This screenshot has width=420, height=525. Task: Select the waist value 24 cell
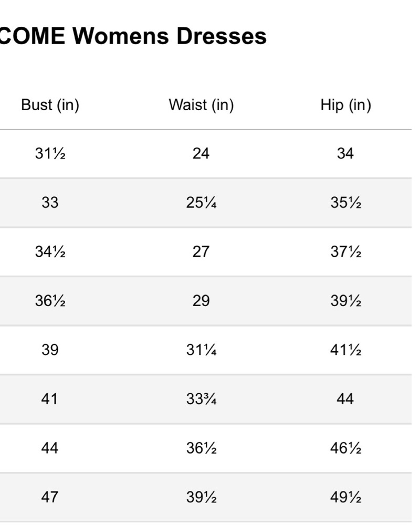pos(201,154)
